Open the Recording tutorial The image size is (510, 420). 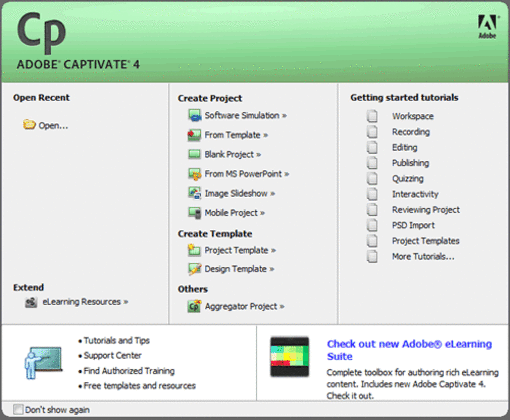coord(411,132)
